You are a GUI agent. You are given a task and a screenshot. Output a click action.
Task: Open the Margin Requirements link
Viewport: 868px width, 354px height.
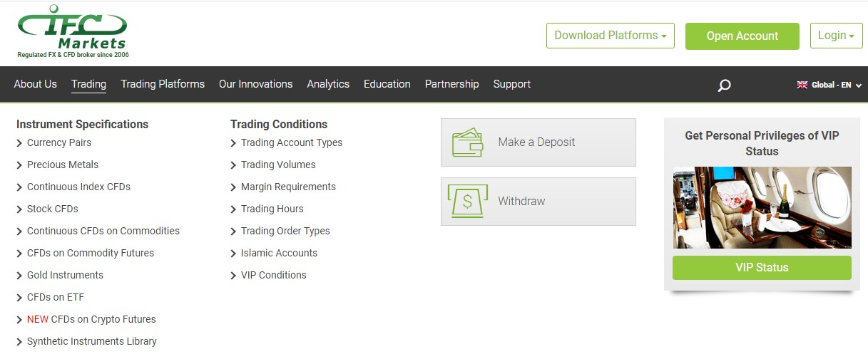pos(288,187)
